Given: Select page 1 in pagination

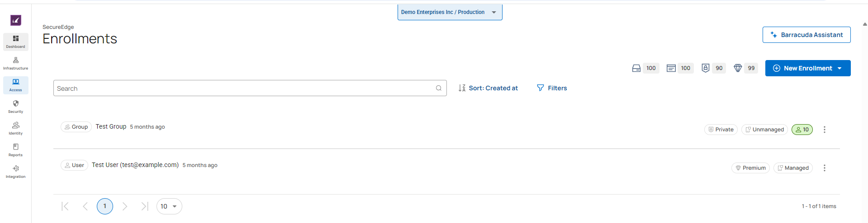Looking at the screenshot, I should pyautogui.click(x=105, y=206).
